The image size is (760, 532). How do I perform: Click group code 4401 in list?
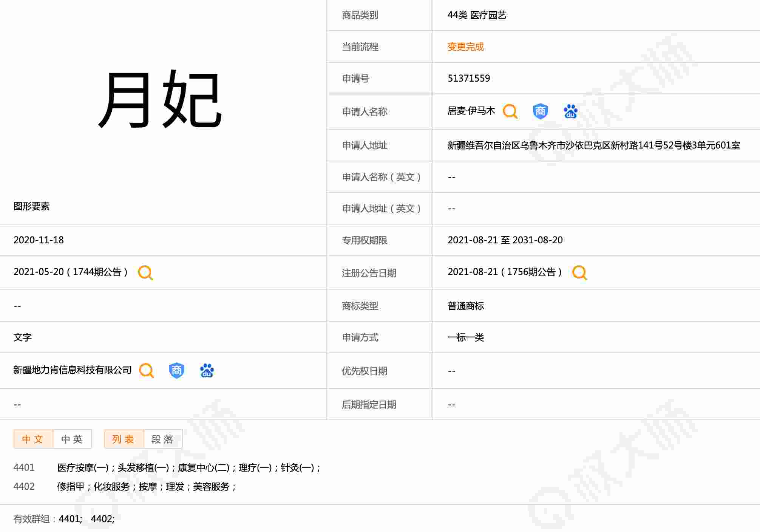[24, 468]
